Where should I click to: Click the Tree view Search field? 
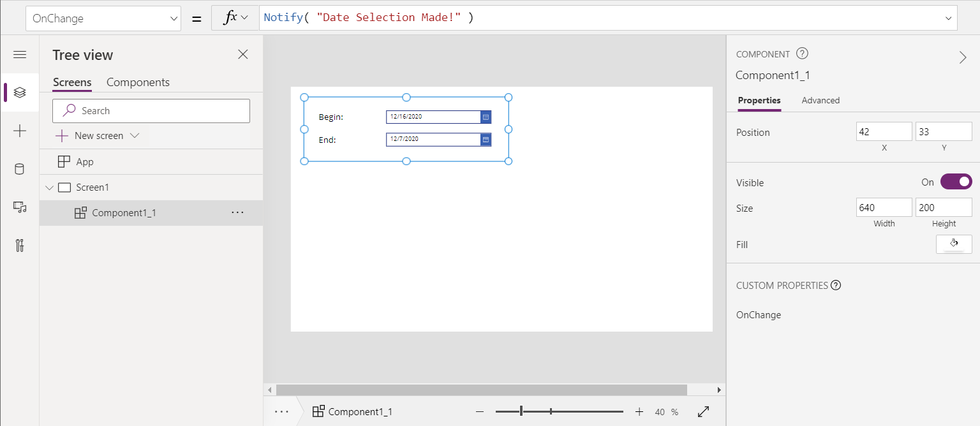coord(151,111)
